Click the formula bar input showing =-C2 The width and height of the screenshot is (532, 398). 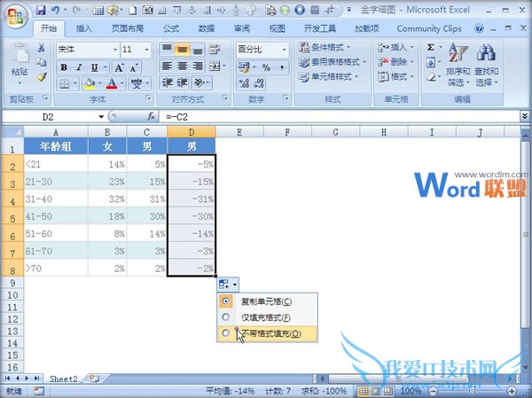[340, 117]
